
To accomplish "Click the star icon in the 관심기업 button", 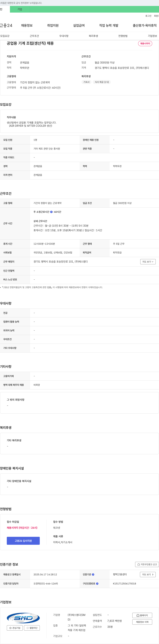I will pyautogui.click(x=10, y=628).
